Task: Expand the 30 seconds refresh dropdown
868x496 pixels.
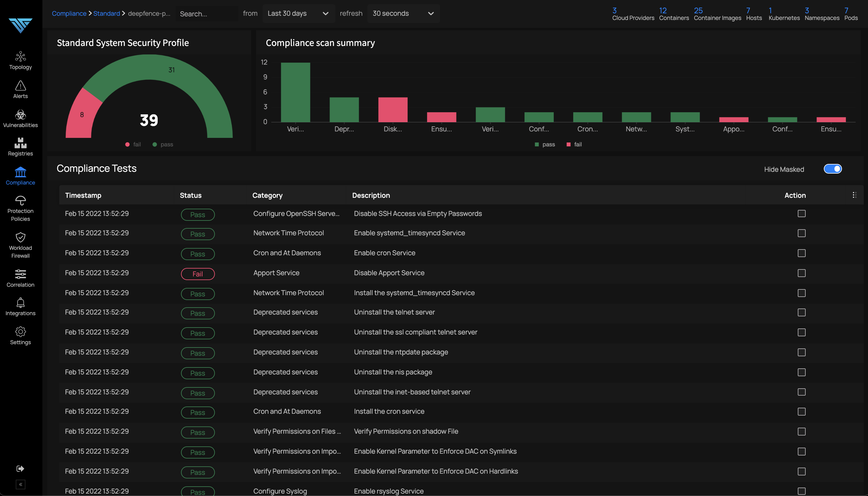Action: (403, 14)
